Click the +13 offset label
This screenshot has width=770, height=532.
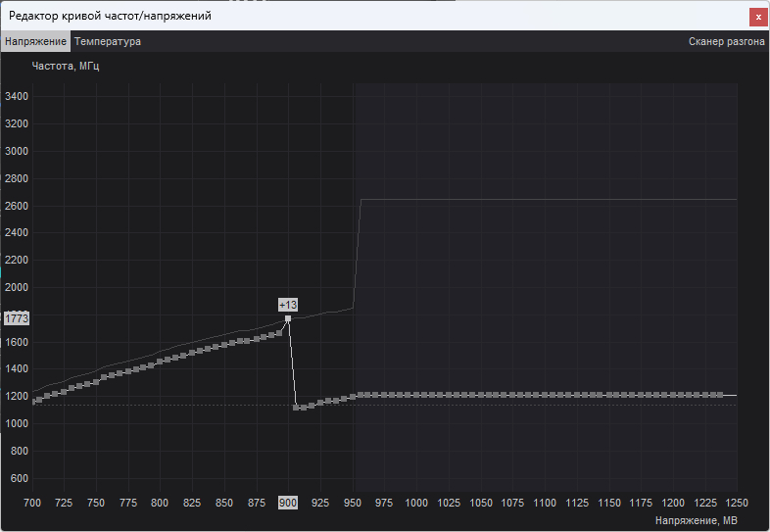click(x=288, y=305)
